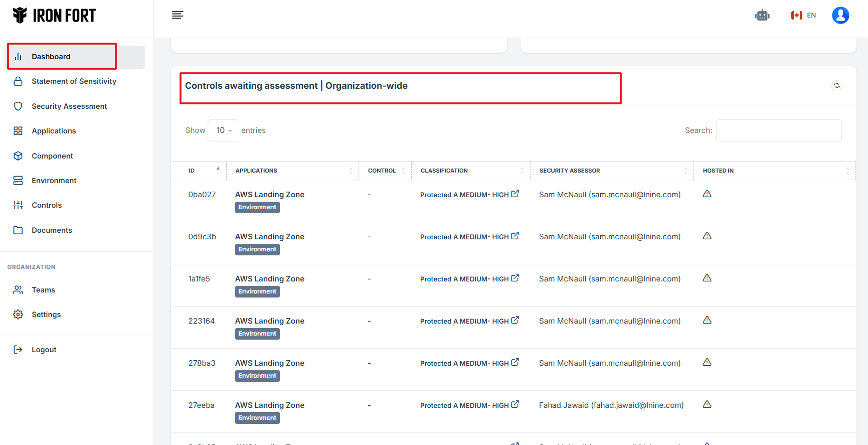This screenshot has width=868, height=445.
Task: Open external link icon for row 223164 classification
Action: [x=515, y=320]
